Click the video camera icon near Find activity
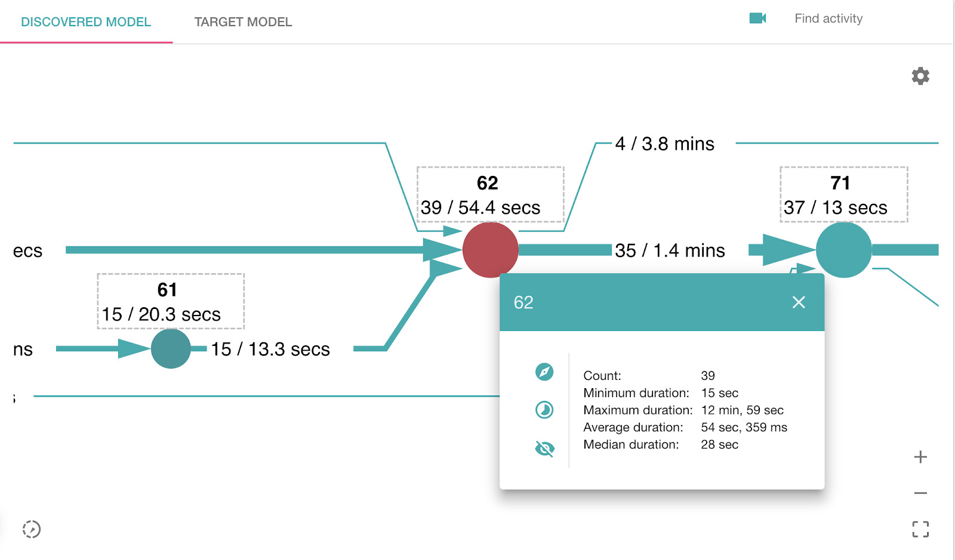The width and height of the screenshot is (955, 560). click(x=757, y=18)
